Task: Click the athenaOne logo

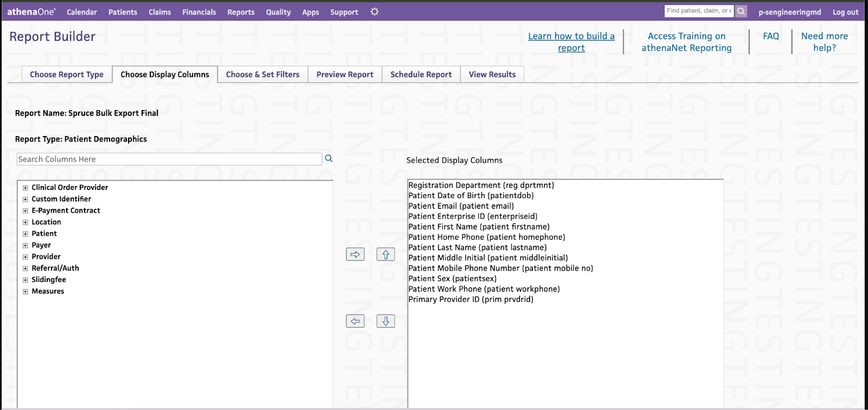Action: [x=31, y=11]
